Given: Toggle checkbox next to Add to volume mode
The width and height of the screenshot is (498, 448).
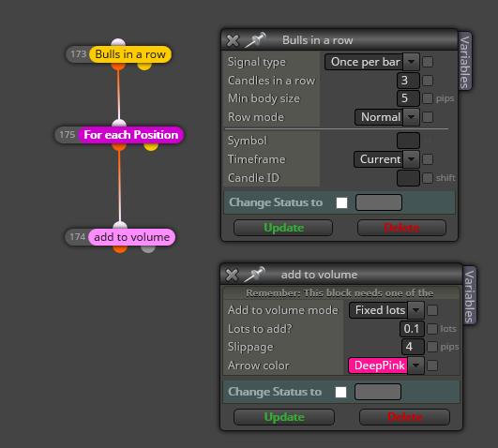Looking at the screenshot, I should pos(432,310).
